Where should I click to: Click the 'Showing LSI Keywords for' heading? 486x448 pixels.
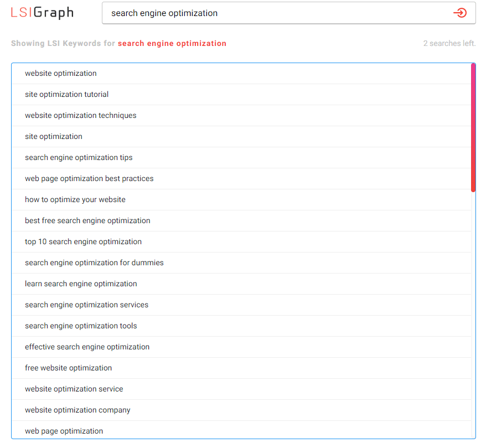(x=63, y=43)
